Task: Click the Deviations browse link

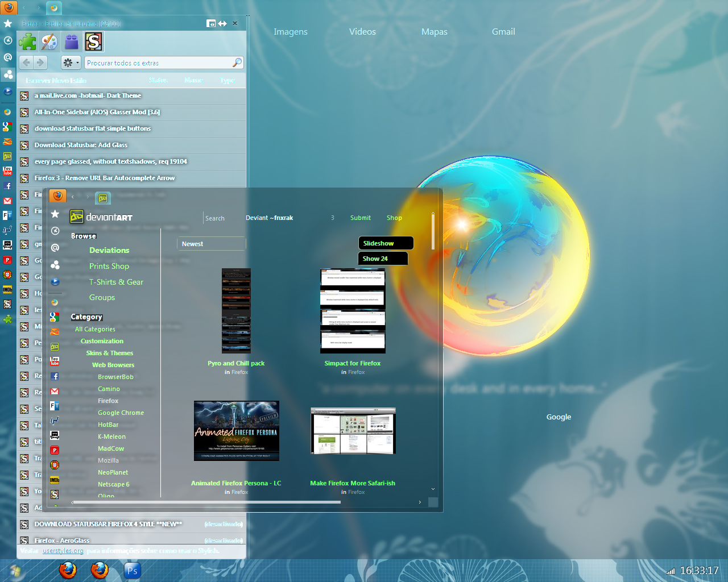Action: (x=109, y=250)
